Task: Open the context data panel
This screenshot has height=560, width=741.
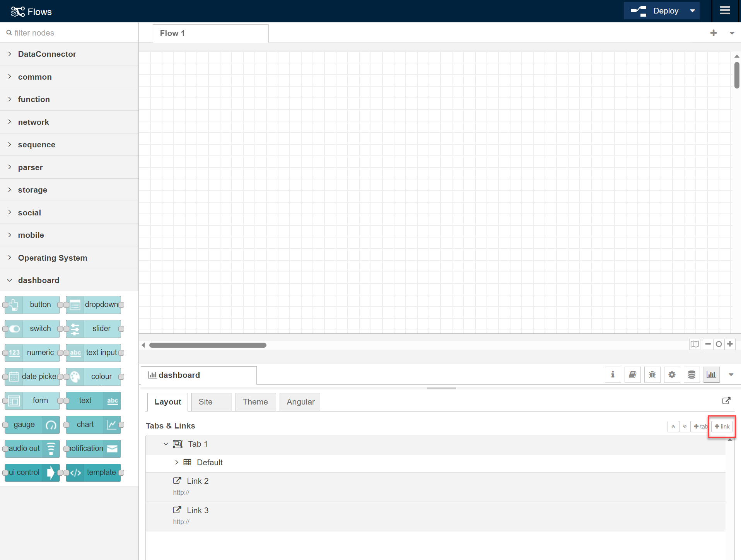Action: coord(691,374)
